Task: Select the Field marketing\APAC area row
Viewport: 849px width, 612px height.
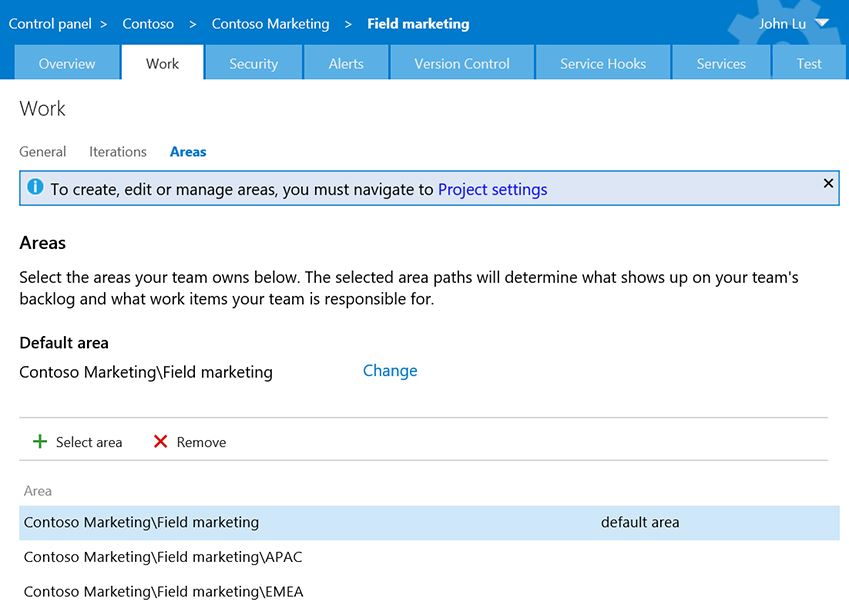Action: tap(429, 557)
